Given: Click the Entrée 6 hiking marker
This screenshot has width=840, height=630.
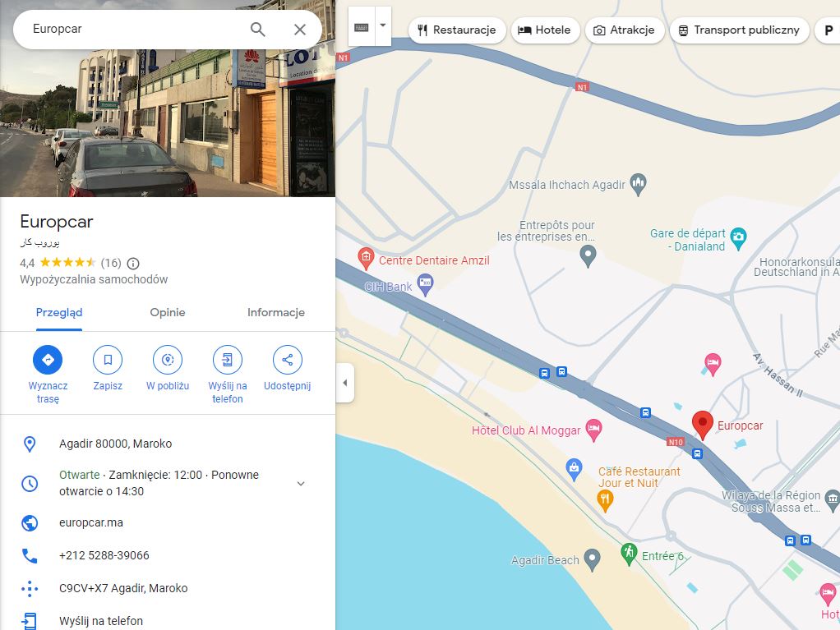Looking at the screenshot, I should 629,554.
